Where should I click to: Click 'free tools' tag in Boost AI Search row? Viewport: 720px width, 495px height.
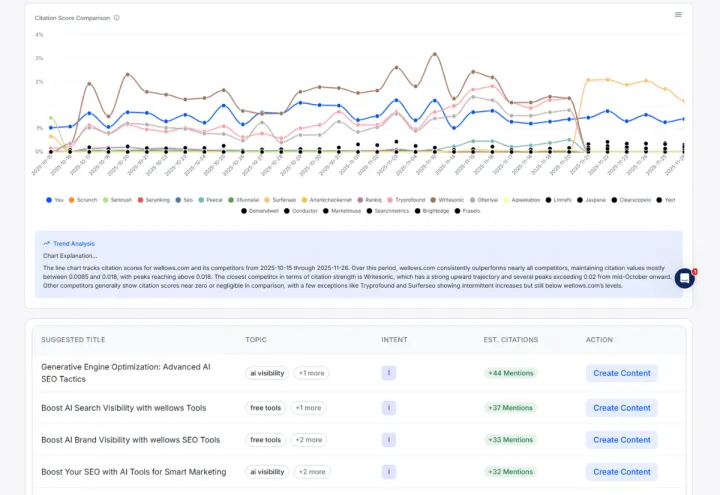tap(265, 408)
